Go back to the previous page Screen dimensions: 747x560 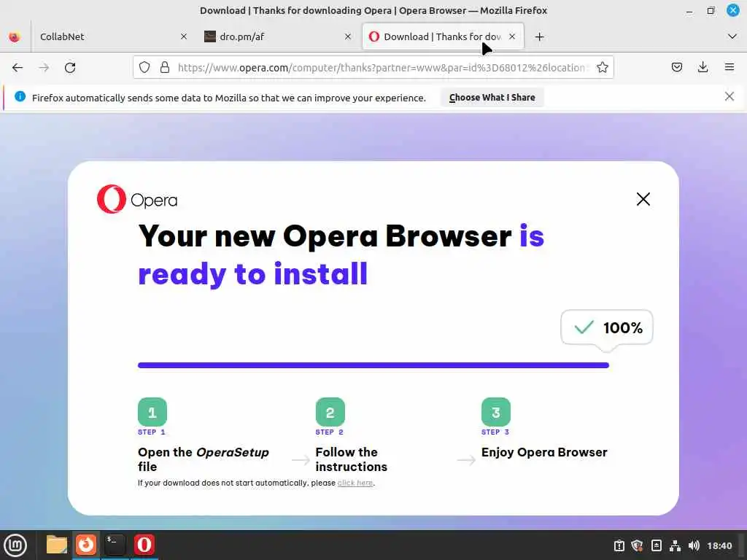[x=18, y=68]
